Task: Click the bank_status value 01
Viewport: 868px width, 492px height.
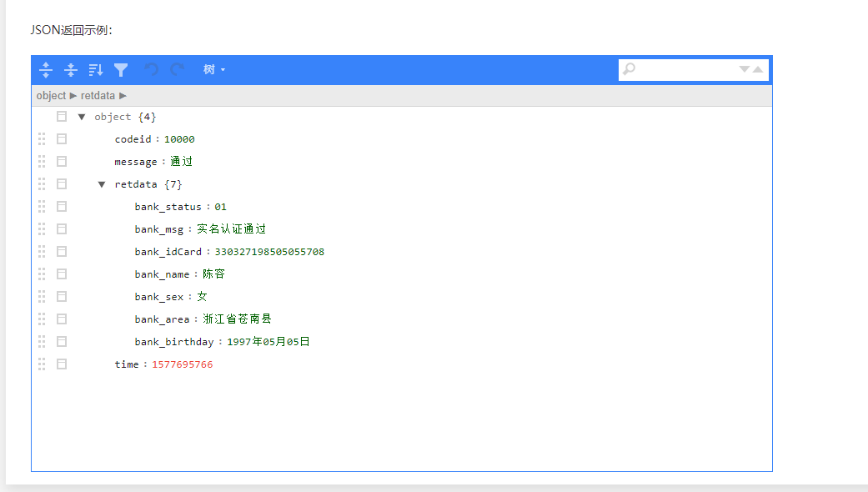Action: pyautogui.click(x=220, y=207)
